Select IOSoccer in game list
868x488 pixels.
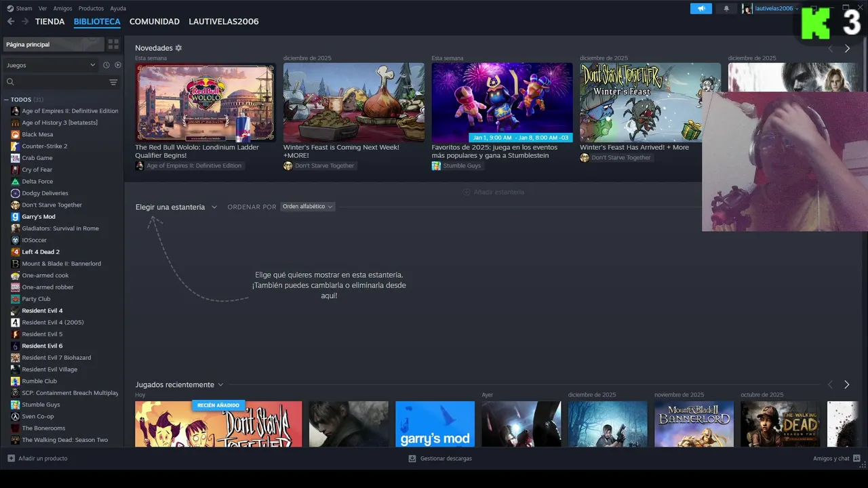[34, 240]
